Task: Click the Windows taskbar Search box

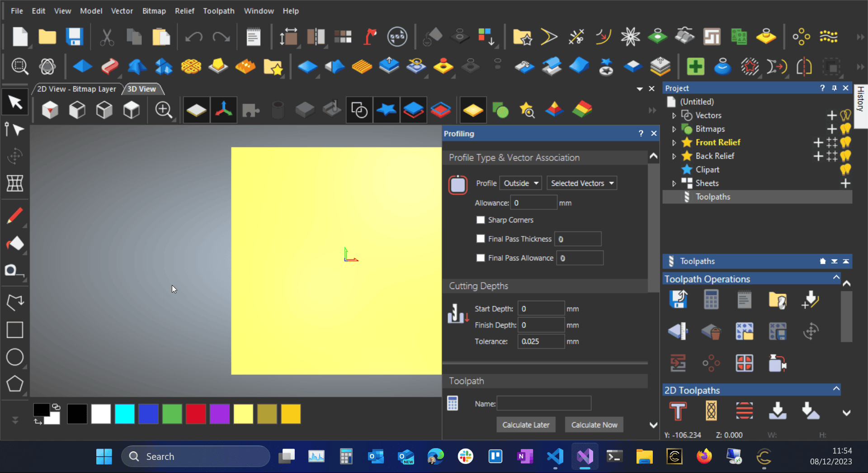Action: pyautogui.click(x=196, y=456)
